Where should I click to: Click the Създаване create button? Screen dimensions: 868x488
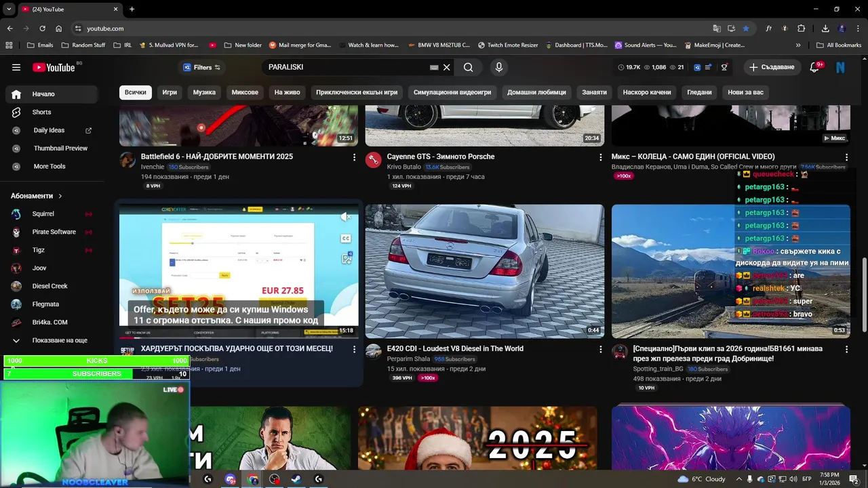[772, 67]
